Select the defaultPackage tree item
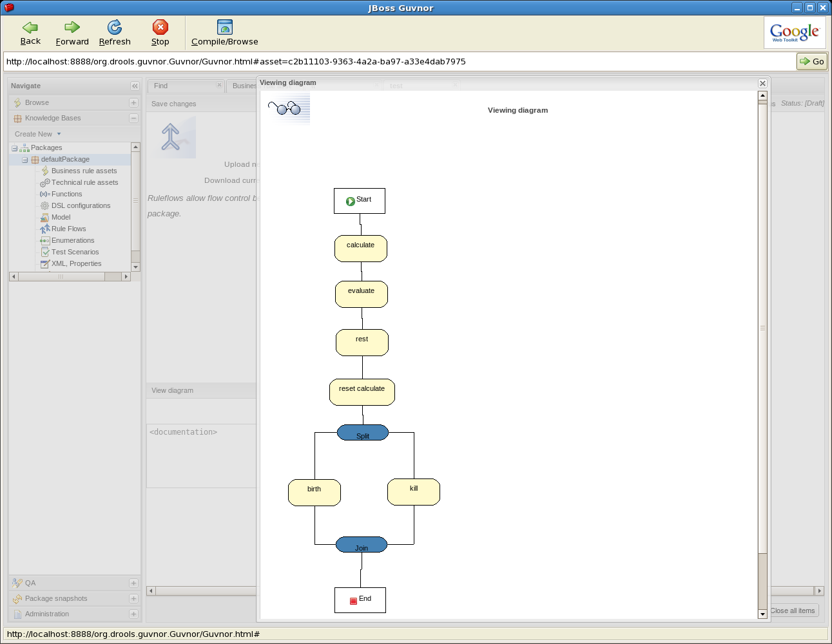This screenshot has width=832, height=644. click(65, 160)
